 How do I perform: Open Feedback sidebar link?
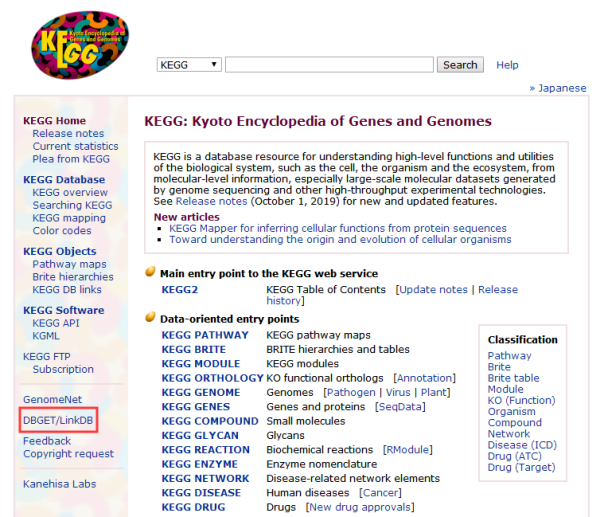click(x=47, y=441)
